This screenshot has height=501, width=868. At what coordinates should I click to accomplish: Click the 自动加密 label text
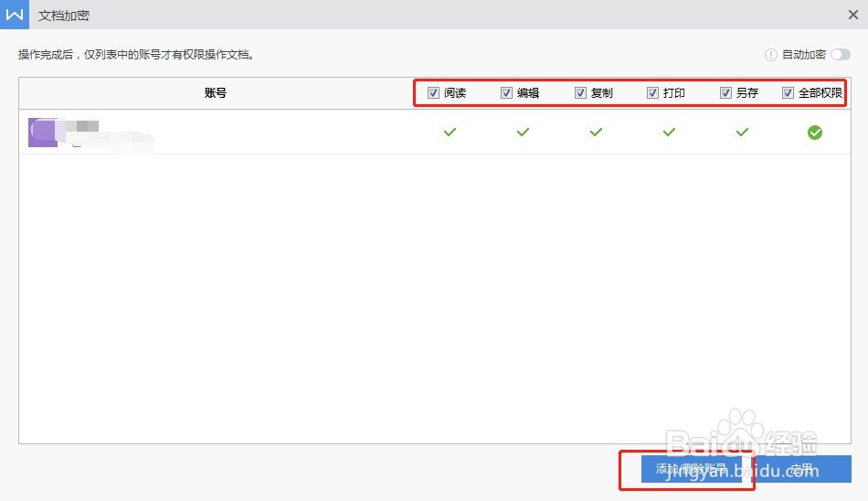coord(804,54)
